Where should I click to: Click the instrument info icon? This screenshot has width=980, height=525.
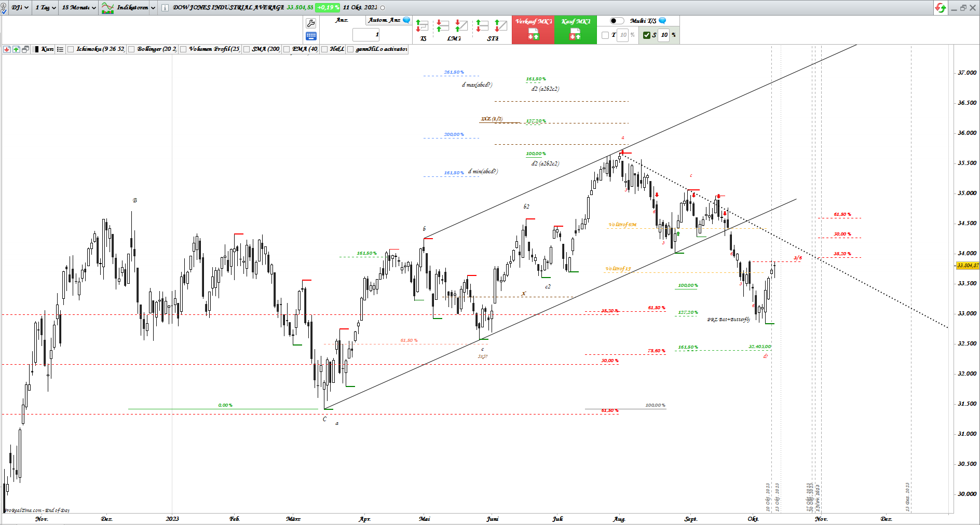click(165, 8)
